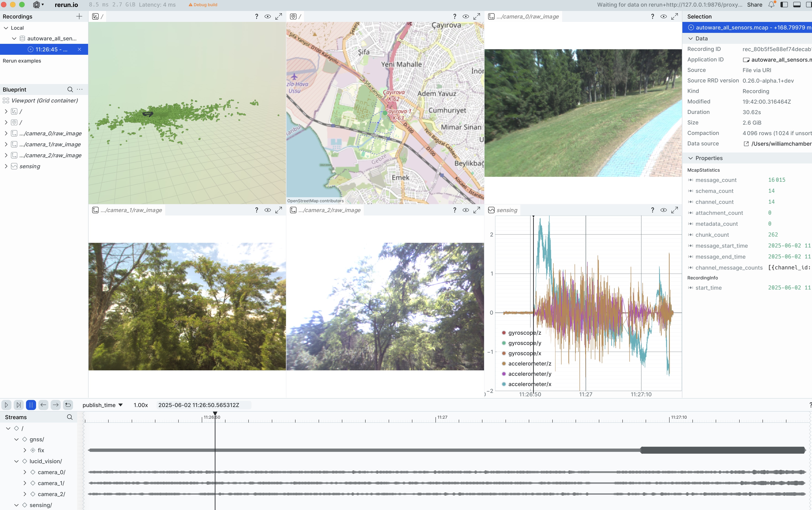The width and height of the screenshot is (812, 510).
Task: Open Blueprint search magnifier icon
Action: point(70,89)
